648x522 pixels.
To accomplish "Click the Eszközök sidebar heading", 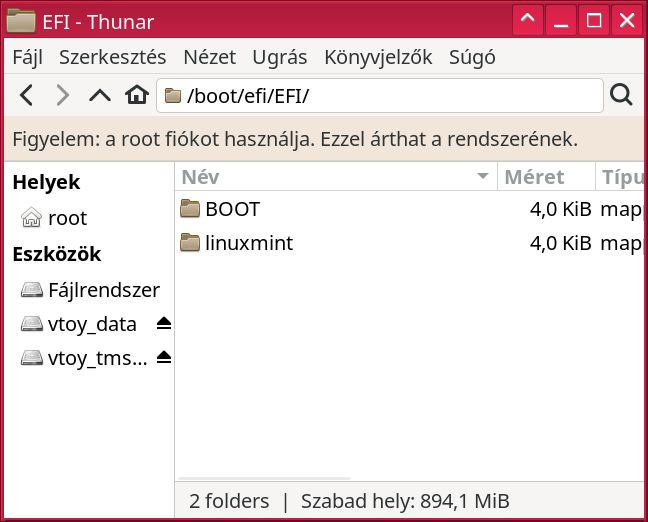I will (57, 254).
